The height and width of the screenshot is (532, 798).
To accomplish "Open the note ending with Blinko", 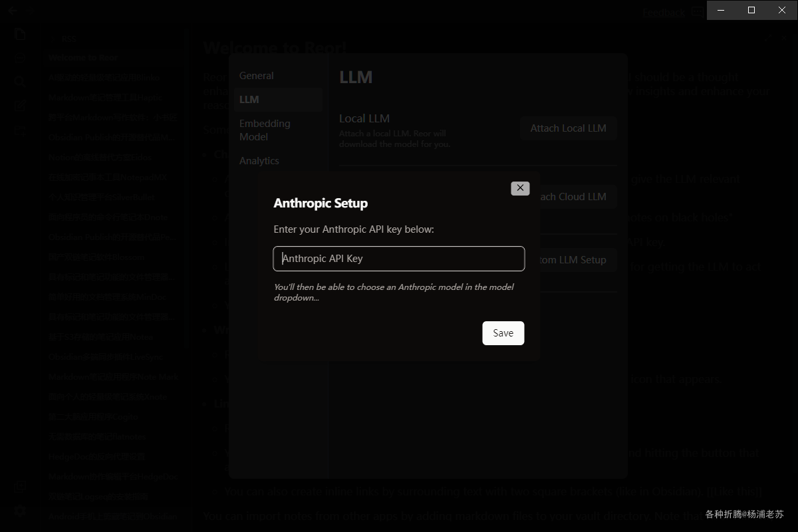I will coord(104,78).
